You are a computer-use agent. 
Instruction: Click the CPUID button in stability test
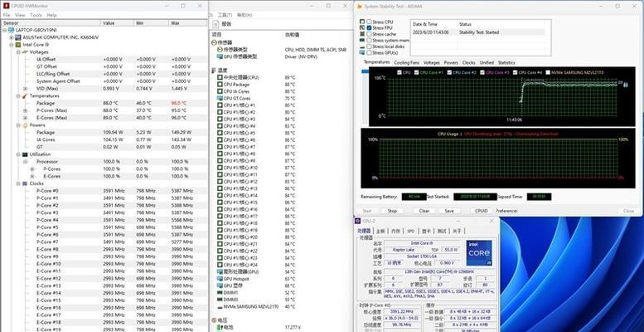tap(481, 211)
